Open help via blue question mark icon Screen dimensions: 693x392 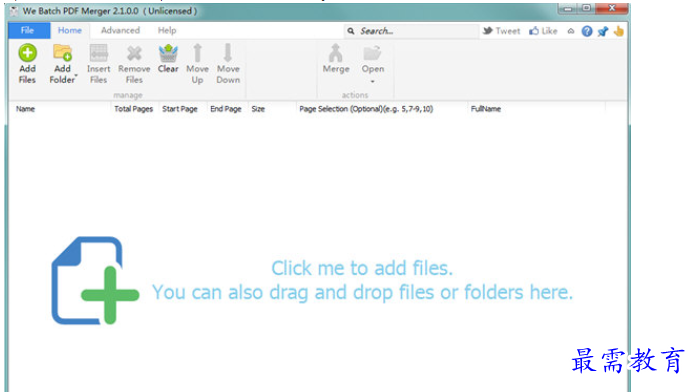click(x=587, y=31)
